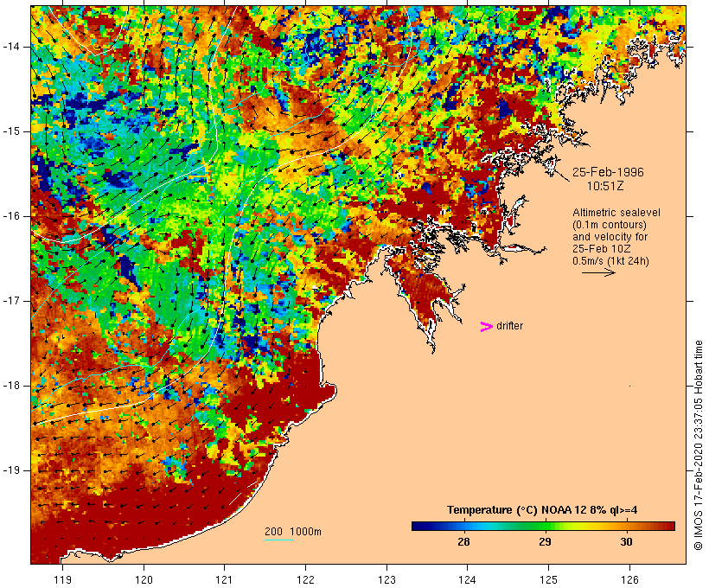Click the Temperature NOAA 12 colorbar title
Viewport: 709px width, 588px height.
pyautogui.click(x=542, y=510)
